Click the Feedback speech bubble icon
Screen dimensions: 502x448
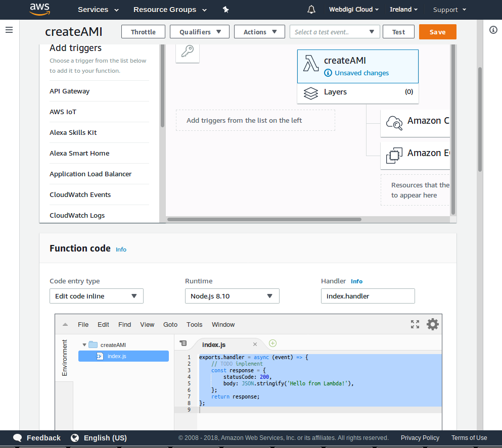coord(18,438)
